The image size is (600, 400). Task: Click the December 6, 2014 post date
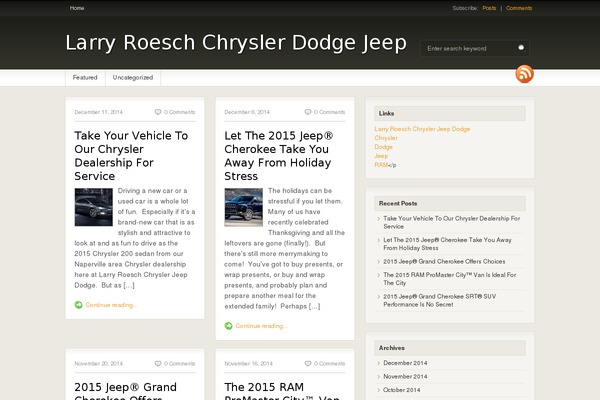point(247,112)
